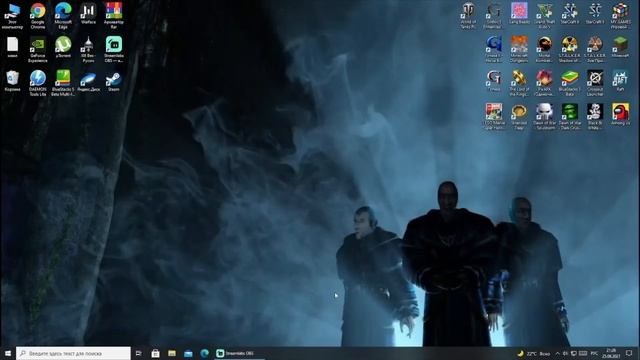640x360 pixels.
Task: Open the BlueStacks 5 Beta stacked-layers icon
Action: coord(570,83)
